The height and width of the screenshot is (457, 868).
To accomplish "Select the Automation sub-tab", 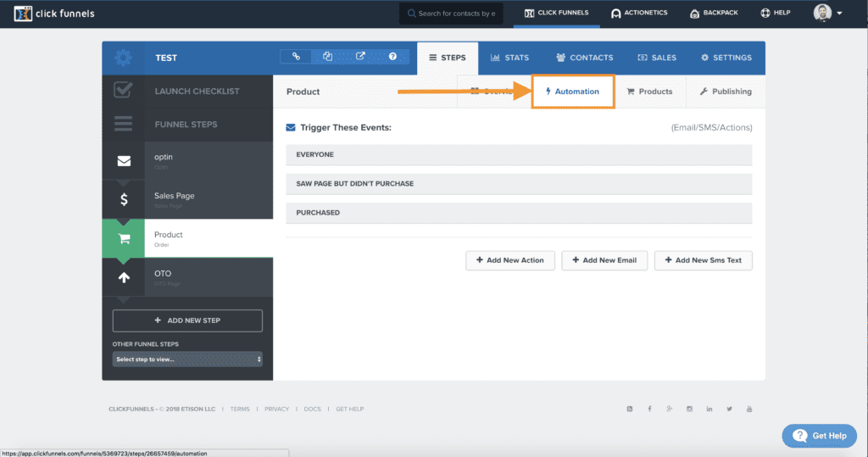I will tap(572, 92).
